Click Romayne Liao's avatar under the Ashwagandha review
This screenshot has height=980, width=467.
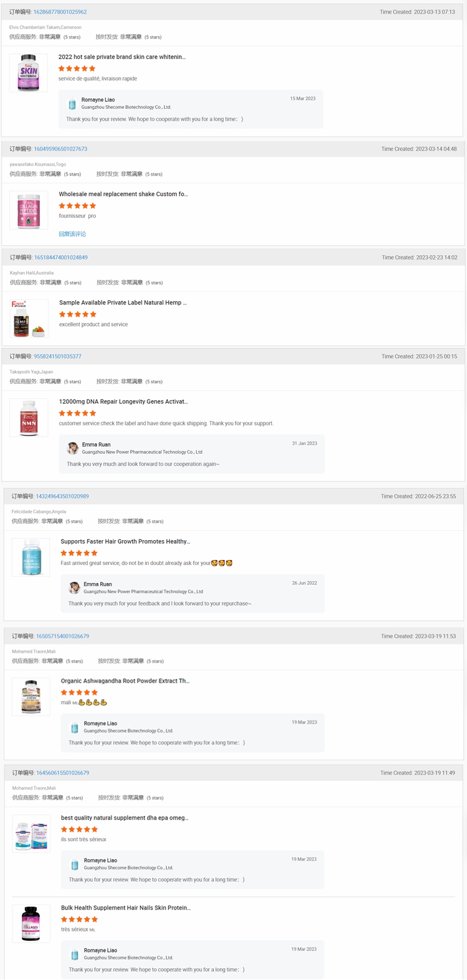pos(75,727)
